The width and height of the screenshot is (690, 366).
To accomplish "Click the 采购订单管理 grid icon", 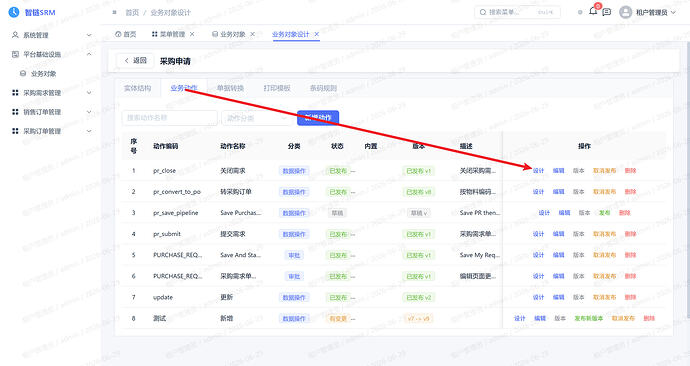I will point(15,131).
